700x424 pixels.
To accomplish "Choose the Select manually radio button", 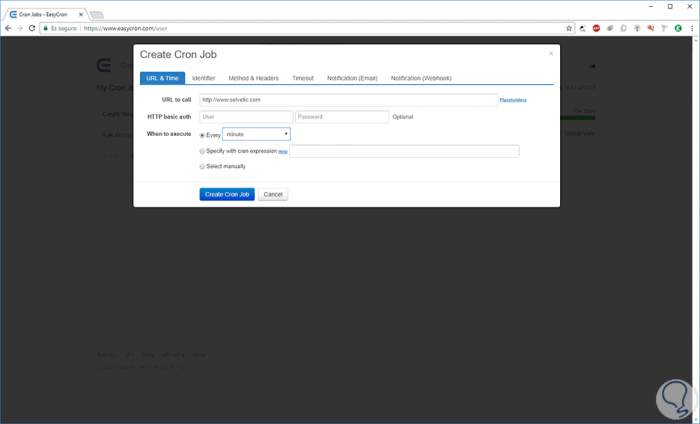I will click(202, 166).
